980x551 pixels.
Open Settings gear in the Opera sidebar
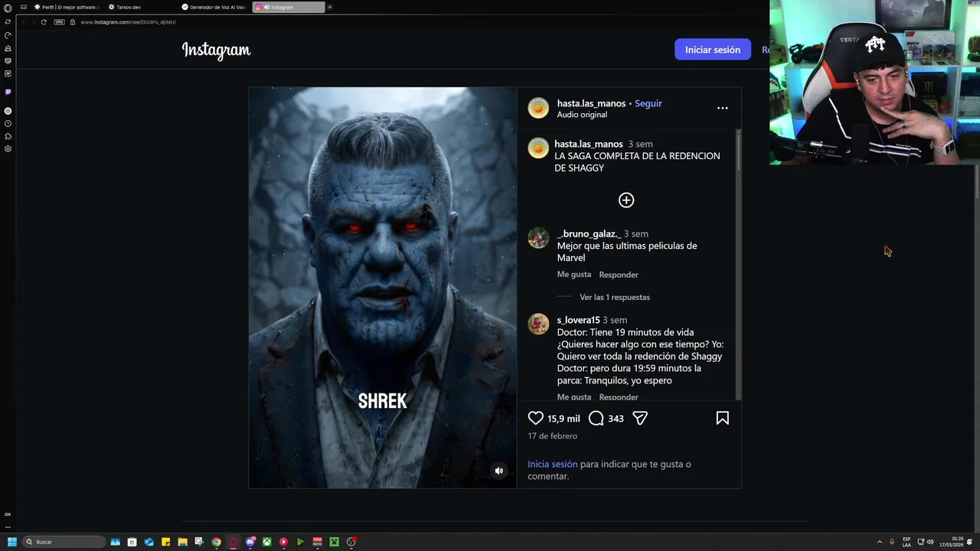[8, 149]
